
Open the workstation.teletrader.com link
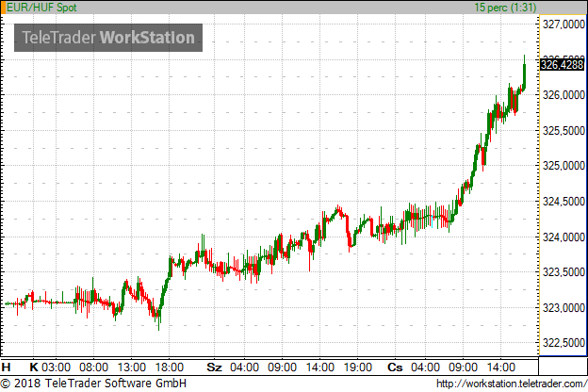512,384
